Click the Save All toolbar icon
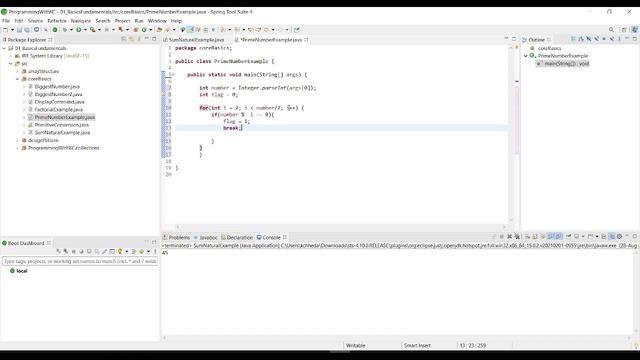Viewport: 640px width, 360px height. point(27,30)
